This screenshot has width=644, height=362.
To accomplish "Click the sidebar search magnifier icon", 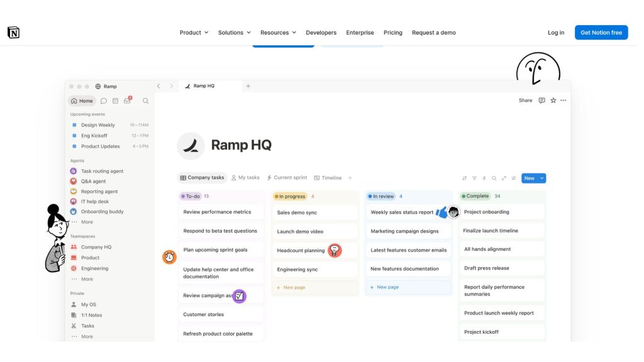I will (146, 101).
